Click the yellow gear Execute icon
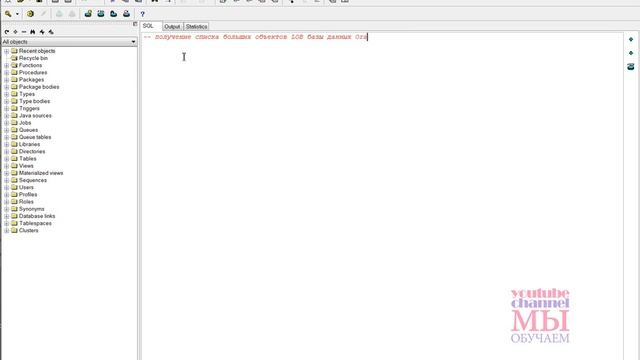Viewport: 640px width, 360px height. pyautogui.click(x=30, y=14)
